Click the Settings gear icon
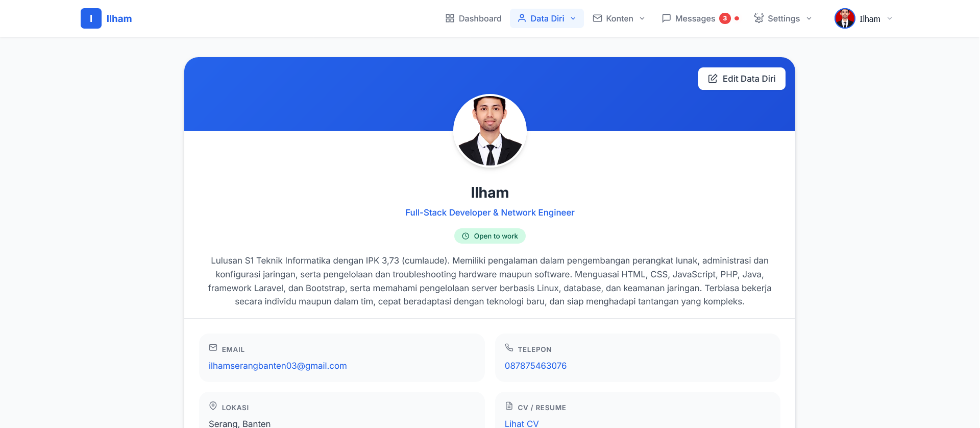This screenshot has height=428, width=980. pyautogui.click(x=759, y=18)
